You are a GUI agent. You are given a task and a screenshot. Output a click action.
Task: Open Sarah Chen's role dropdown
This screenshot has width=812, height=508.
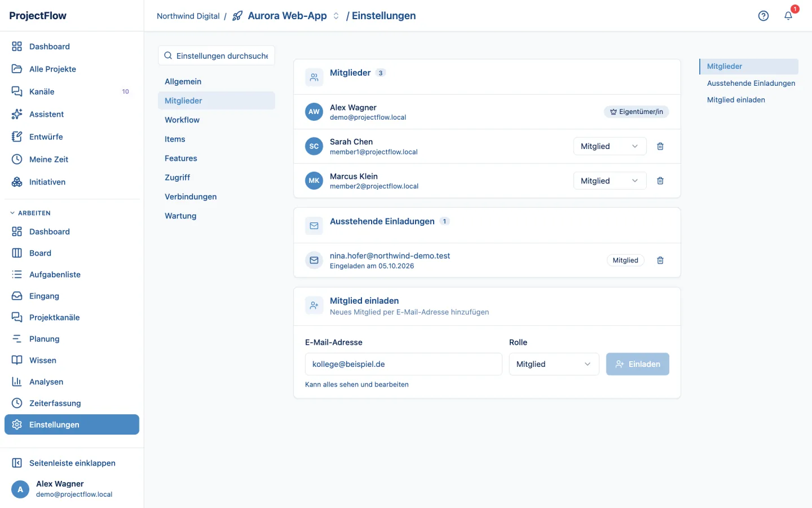coord(610,146)
